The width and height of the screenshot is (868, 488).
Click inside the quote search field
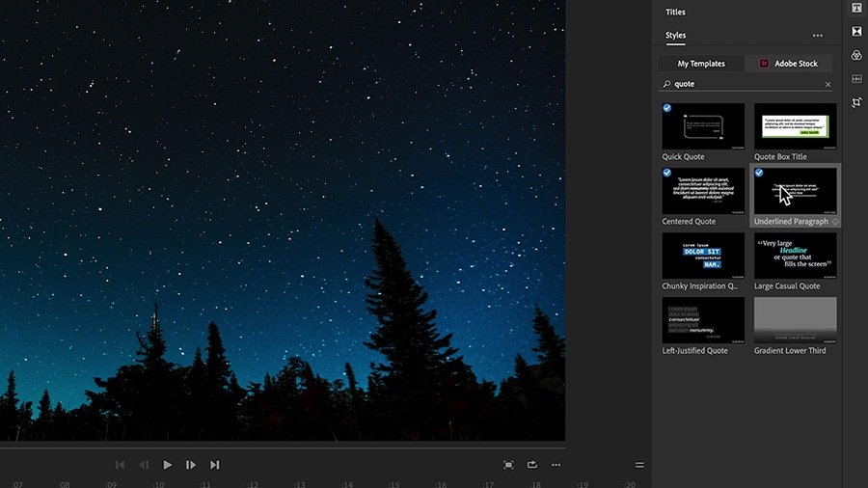tap(747, 84)
